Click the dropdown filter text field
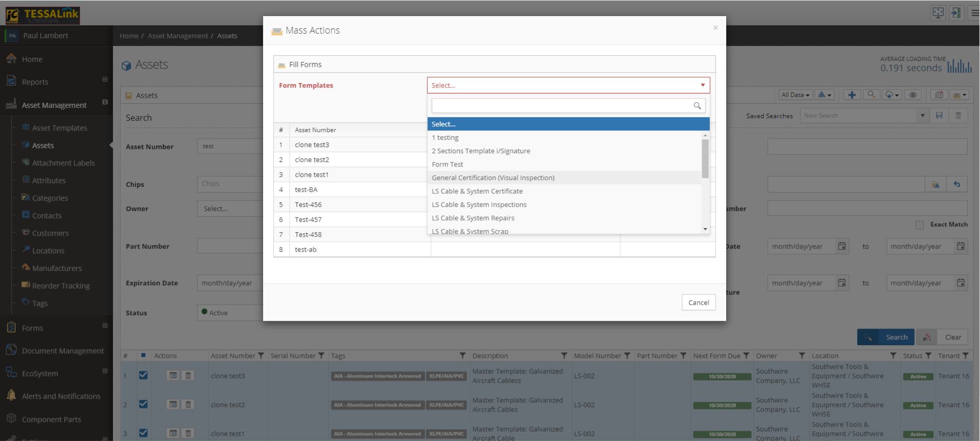The width and height of the screenshot is (980, 441). pyautogui.click(x=562, y=106)
